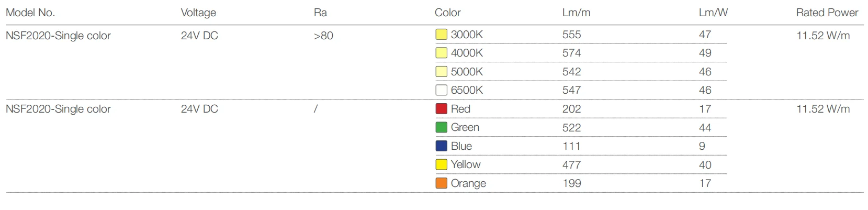Screen dimensions: 868x210
Task: Click the Green color swatch
Action: point(441,127)
